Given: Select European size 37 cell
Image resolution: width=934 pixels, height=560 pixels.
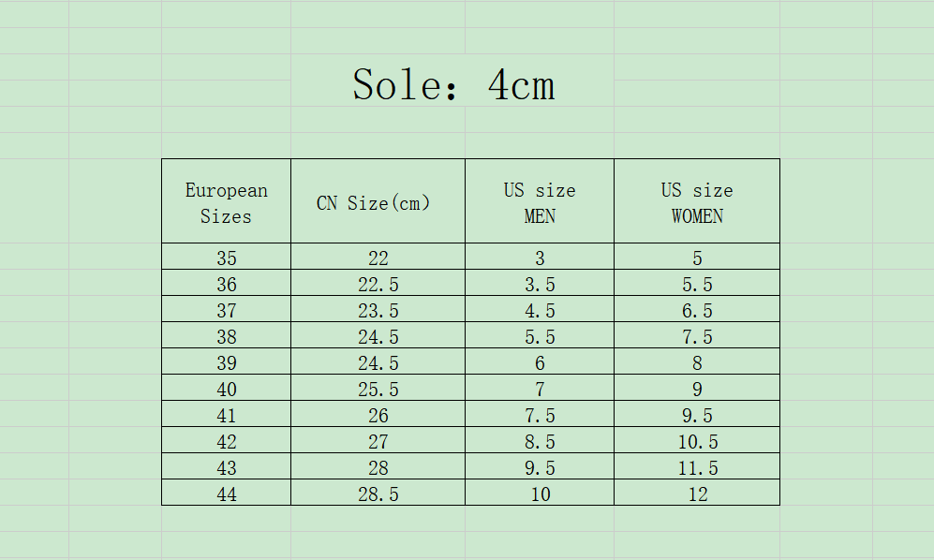Looking at the screenshot, I should tap(226, 310).
